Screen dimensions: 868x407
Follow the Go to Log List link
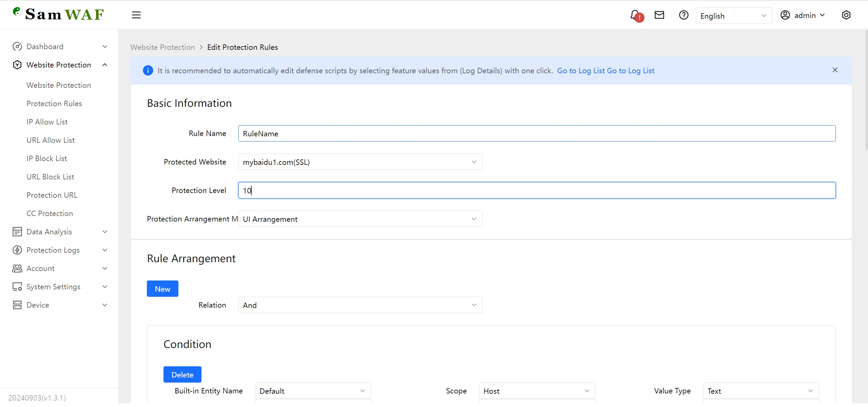581,71
